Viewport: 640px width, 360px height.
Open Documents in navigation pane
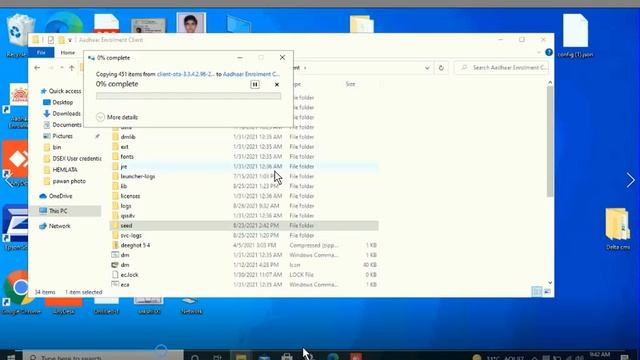[62, 125]
